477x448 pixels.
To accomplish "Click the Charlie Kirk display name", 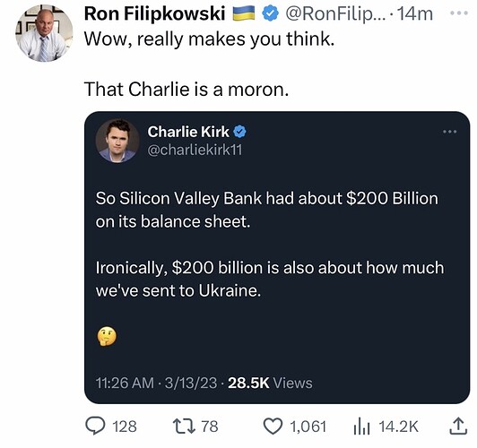I will pyautogui.click(x=188, y=132).
